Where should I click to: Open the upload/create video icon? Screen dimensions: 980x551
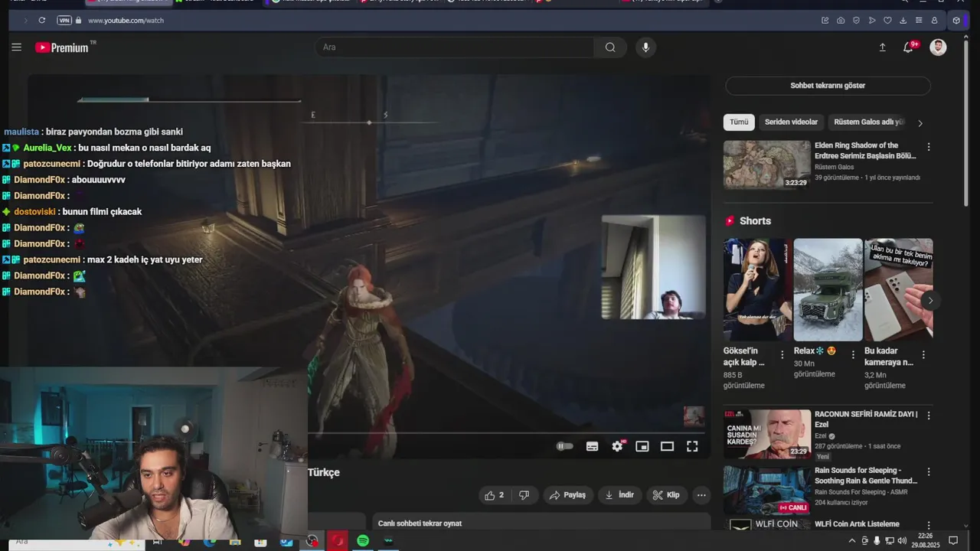(882, 47)
